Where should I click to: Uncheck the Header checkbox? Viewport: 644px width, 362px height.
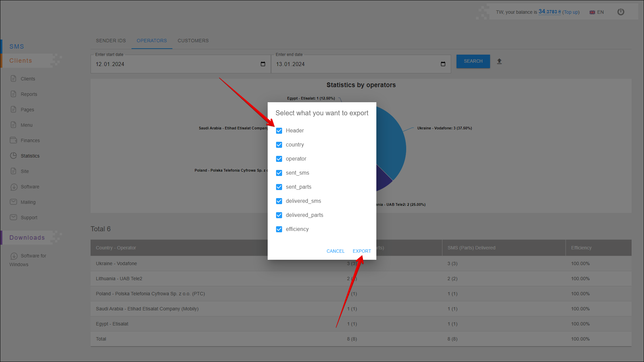(x=279, y=131)
